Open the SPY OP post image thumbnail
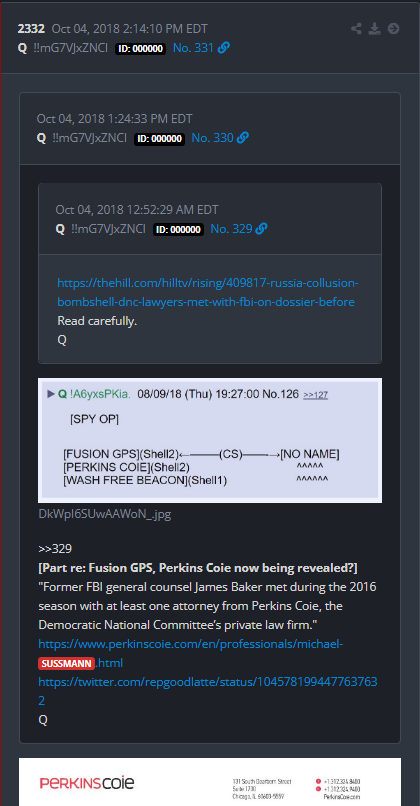420x806 pixels. (210, 441)
